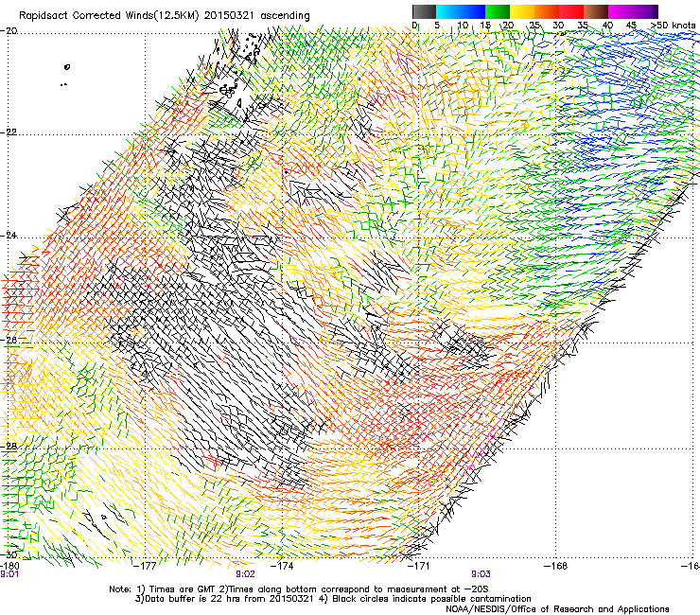Click the legend tick label '40'
The width and height of the screenshot is (700, 615).
(607, 26)
